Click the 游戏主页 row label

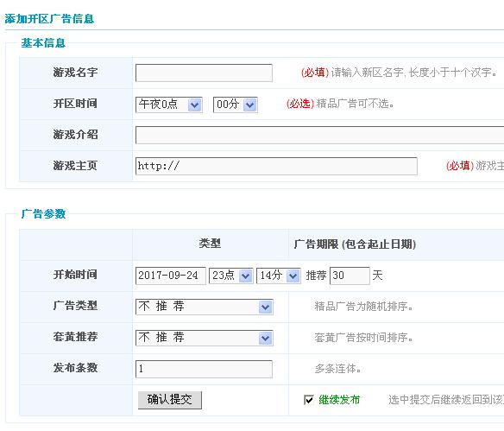pos(75,166)
